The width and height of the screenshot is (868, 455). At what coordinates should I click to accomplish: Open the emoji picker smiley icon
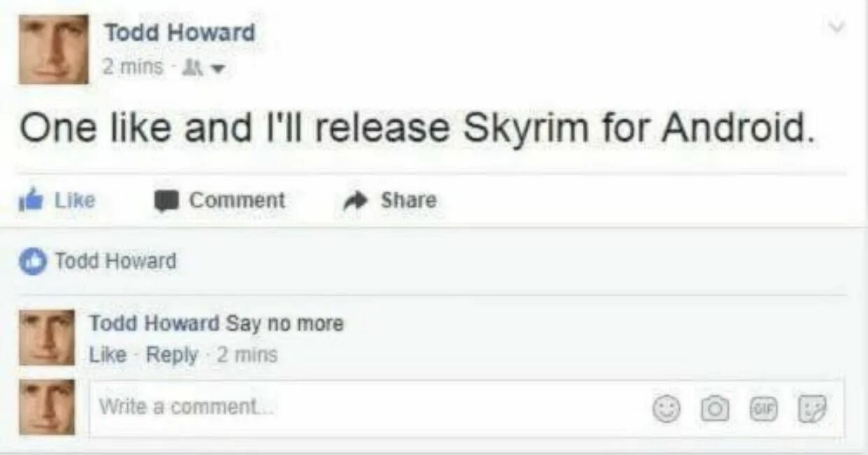coord(665,410)
